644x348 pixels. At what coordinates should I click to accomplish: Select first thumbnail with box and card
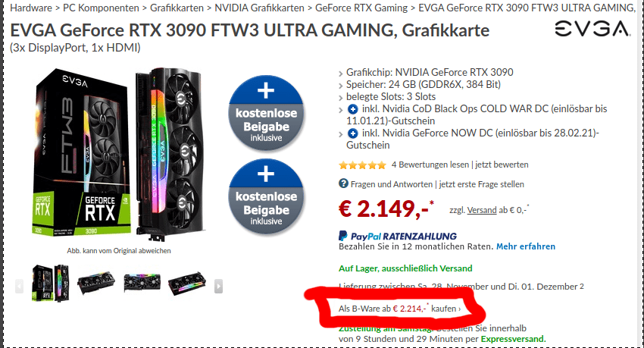50,284
